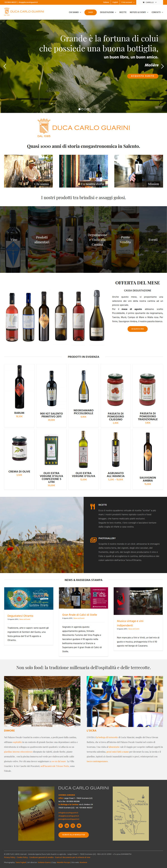Expand the Chi Siamo dropdown menu
This screenshot has height=868, width=167.
[x=75, y=12]
